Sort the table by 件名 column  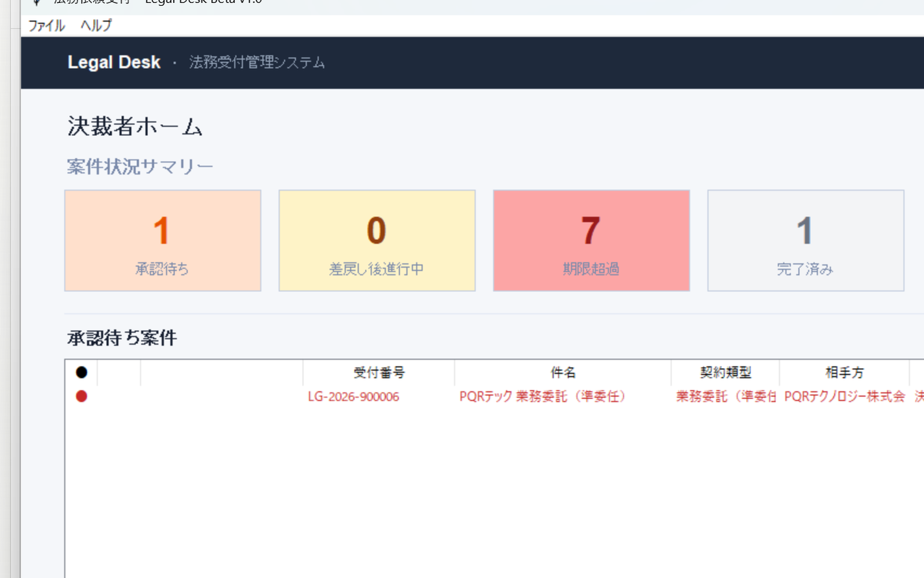[562, 372]
